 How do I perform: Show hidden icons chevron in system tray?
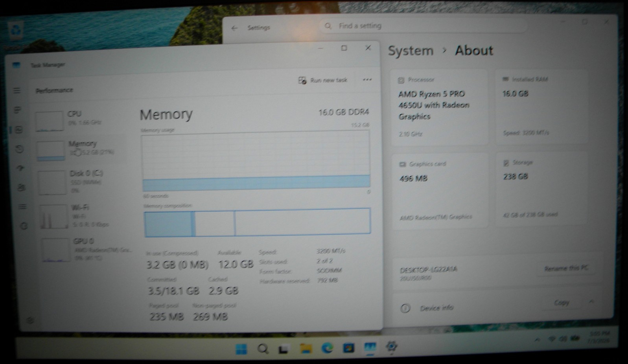pos(537,340)
